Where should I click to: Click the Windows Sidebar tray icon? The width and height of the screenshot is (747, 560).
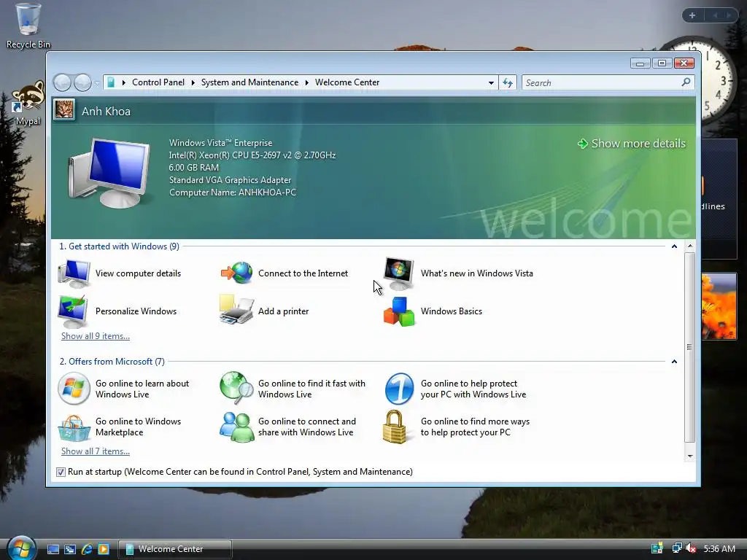pyautogui.click(x=657, y=548)
